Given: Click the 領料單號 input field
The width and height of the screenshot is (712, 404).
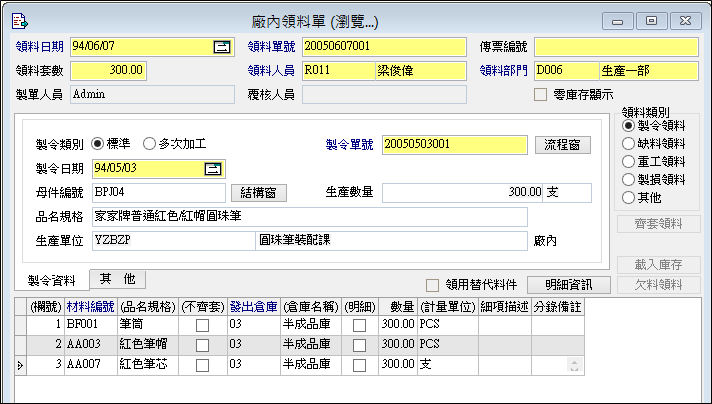Looking at the screenshot, I should (384, 46).
